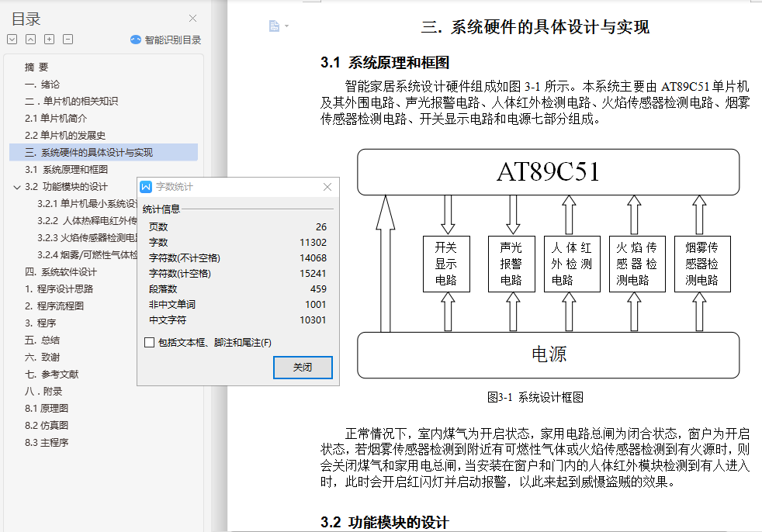Navigate to 八．附录 entry
762x532 pixels.
coord(43,391)
